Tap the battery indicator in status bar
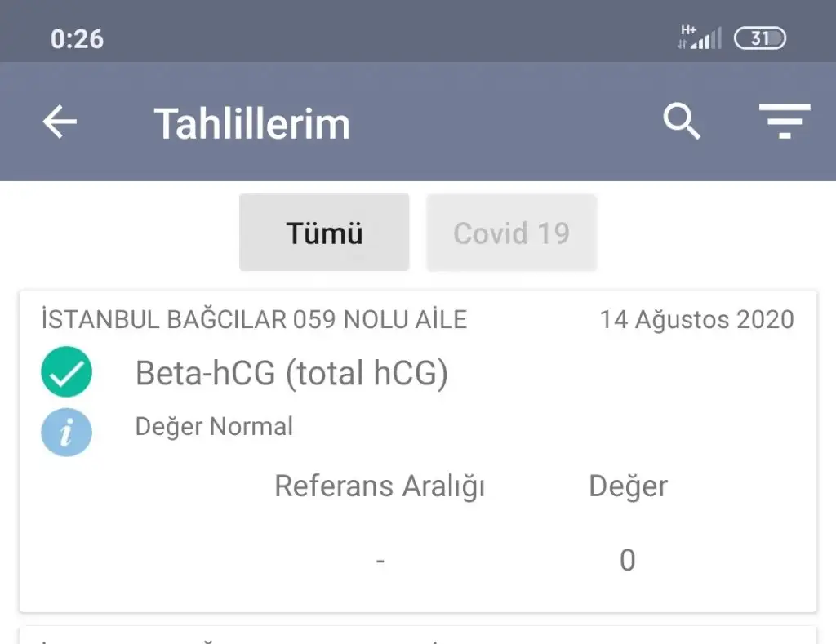This screenshot has width=836, height=644. point(759,38)
